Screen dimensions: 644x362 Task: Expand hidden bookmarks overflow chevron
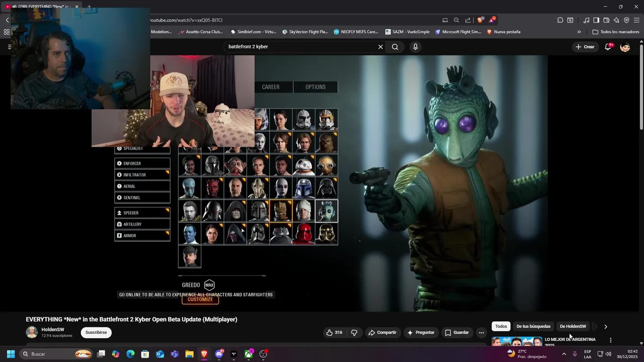tap(579, 32)
